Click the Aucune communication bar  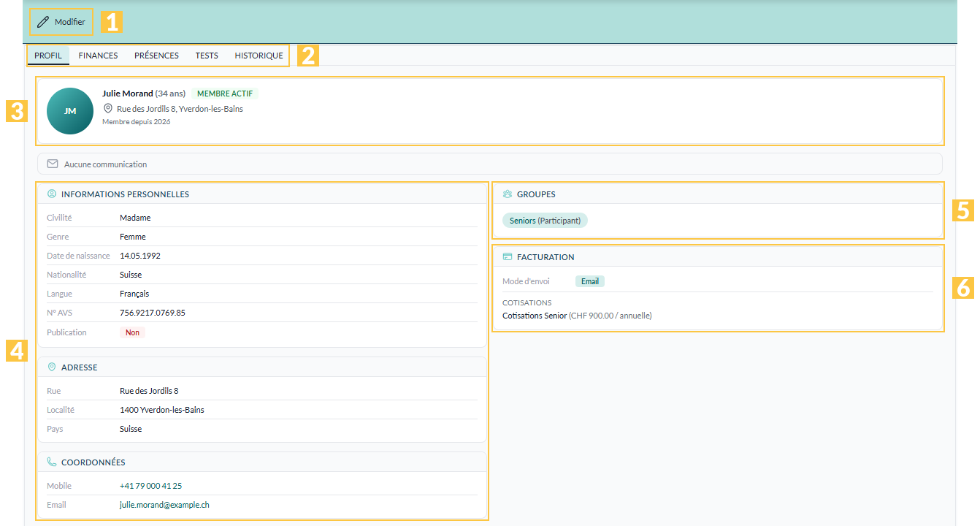point(489,164)
